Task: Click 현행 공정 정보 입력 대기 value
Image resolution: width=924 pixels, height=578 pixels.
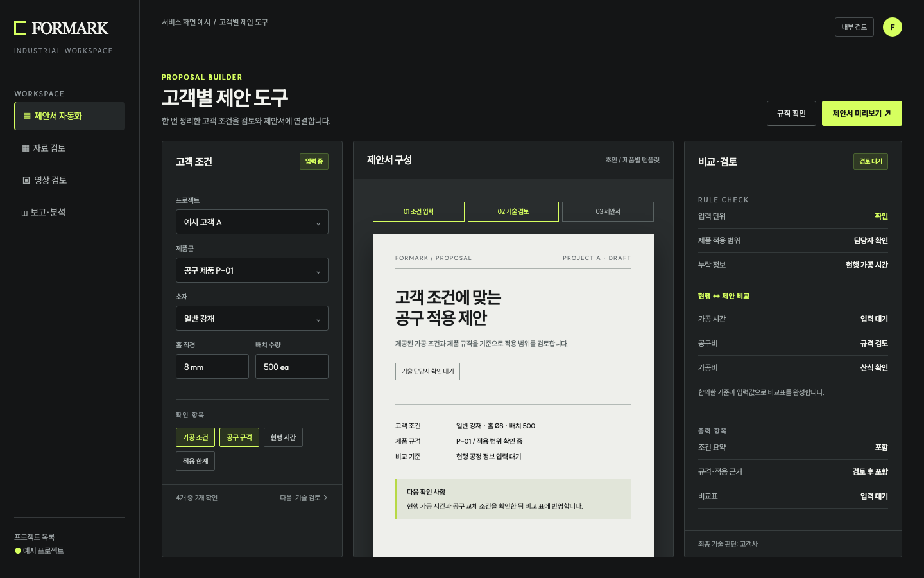Action: (489, 457)
